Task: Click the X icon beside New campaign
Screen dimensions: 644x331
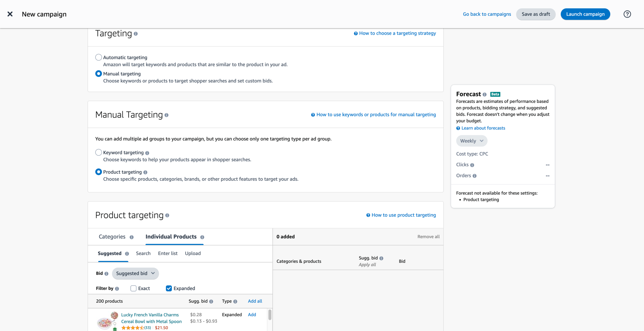Action: [x=10, y=14]
